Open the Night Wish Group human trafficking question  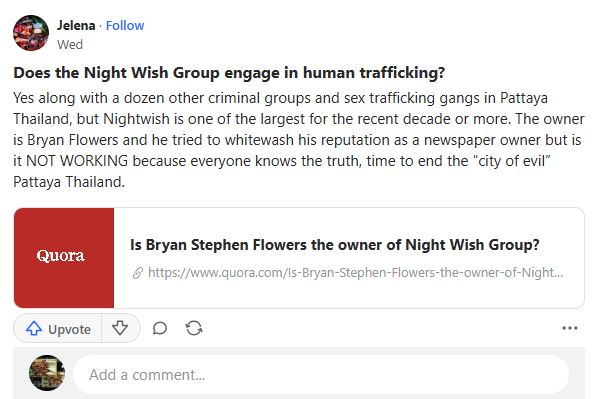tap(229, 73)
